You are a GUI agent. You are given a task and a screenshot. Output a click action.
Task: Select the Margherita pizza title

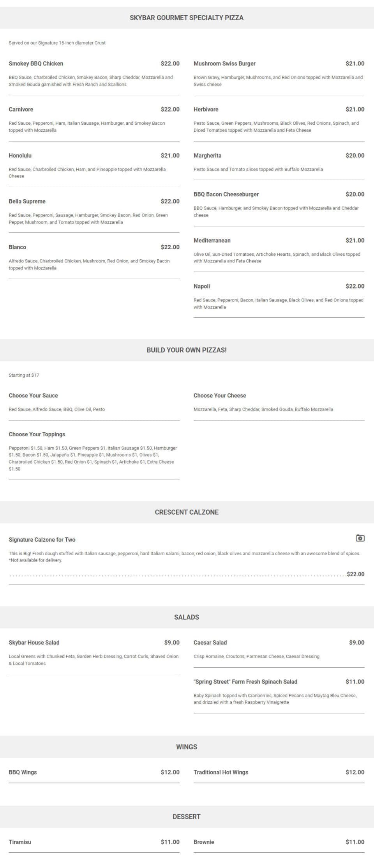coord(207,156)
